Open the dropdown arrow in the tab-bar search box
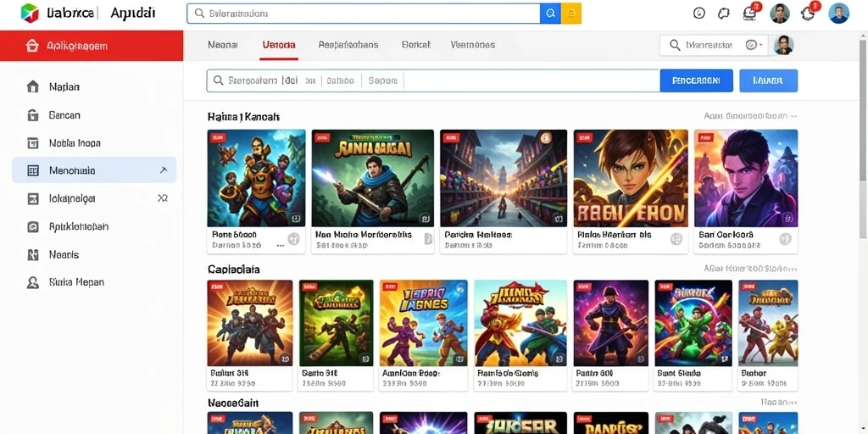868x434 pixels. click(x=762, y=46)
